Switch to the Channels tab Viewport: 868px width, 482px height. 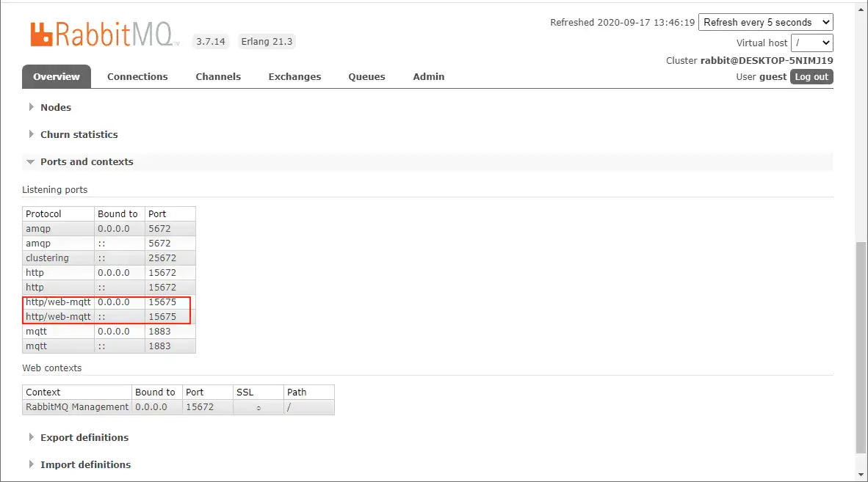click(218, 77)
